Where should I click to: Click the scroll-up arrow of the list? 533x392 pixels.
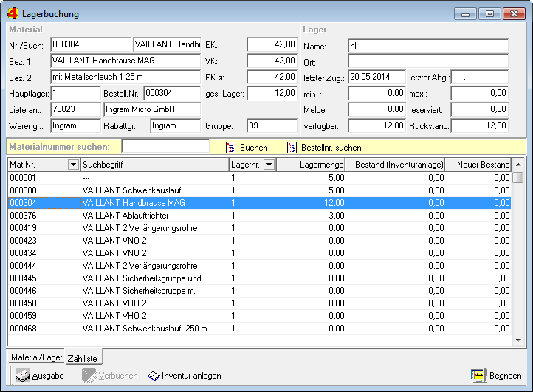(518, 165)
